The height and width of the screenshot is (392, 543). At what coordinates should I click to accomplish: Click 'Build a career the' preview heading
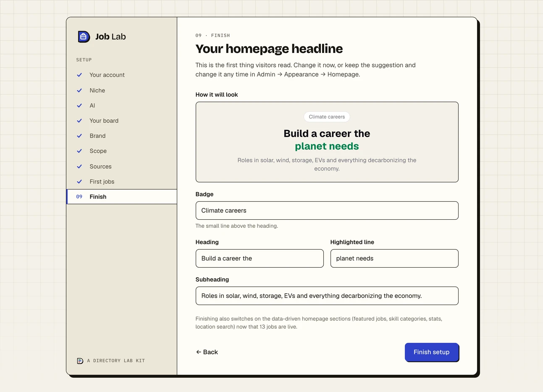[327, 134]
